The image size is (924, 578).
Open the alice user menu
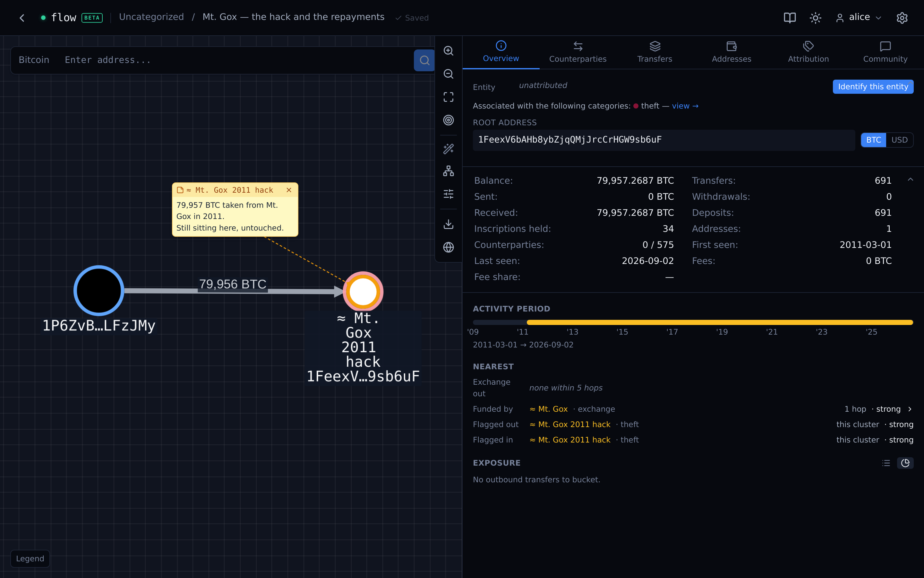pos(859,18)
